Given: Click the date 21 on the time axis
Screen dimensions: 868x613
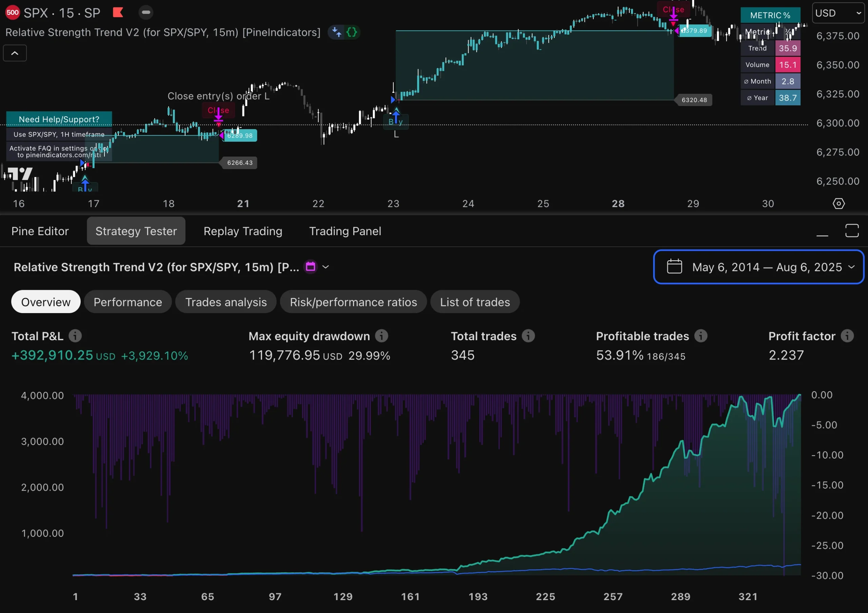Looking at the screenshot, I should click(x=243, y=204).
